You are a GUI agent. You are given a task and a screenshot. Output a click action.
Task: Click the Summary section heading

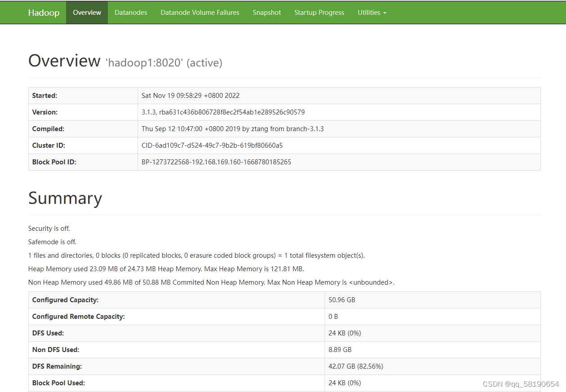coord(65,198)
